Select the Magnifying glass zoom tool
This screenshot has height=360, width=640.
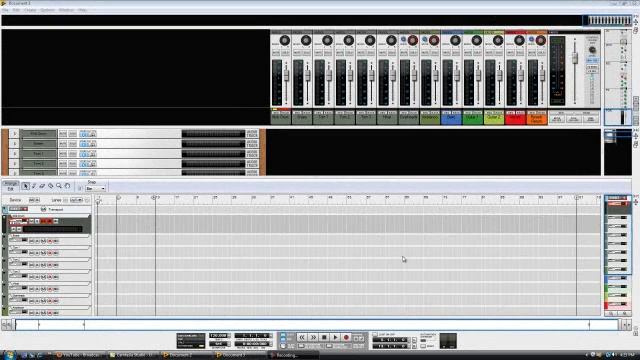click(59, 186)
